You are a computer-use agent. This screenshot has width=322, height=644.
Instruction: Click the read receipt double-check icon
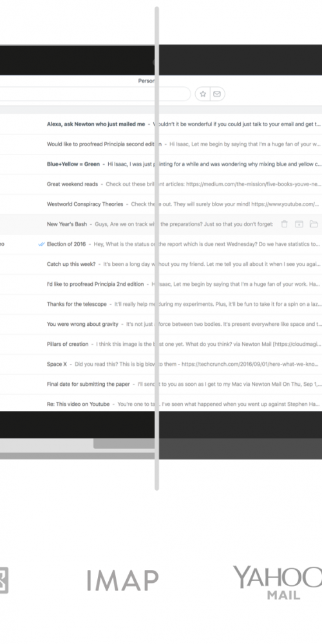coord(41,244)
